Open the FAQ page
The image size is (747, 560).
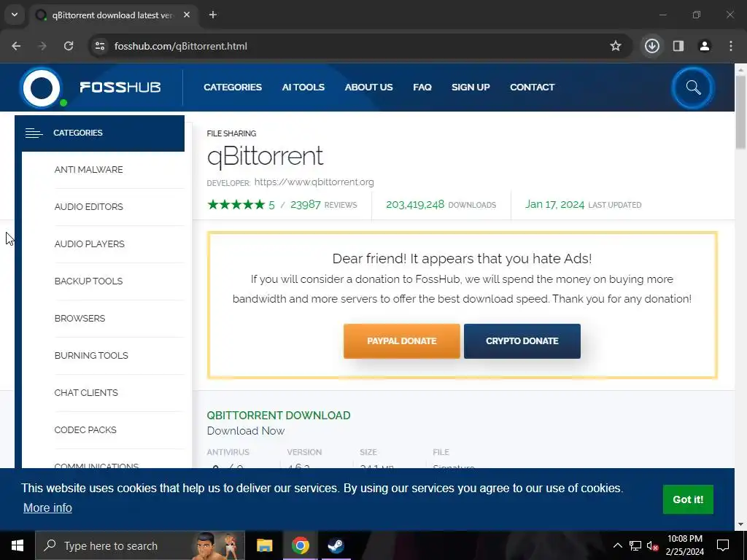pyautogui.click(x=422, y=87)
